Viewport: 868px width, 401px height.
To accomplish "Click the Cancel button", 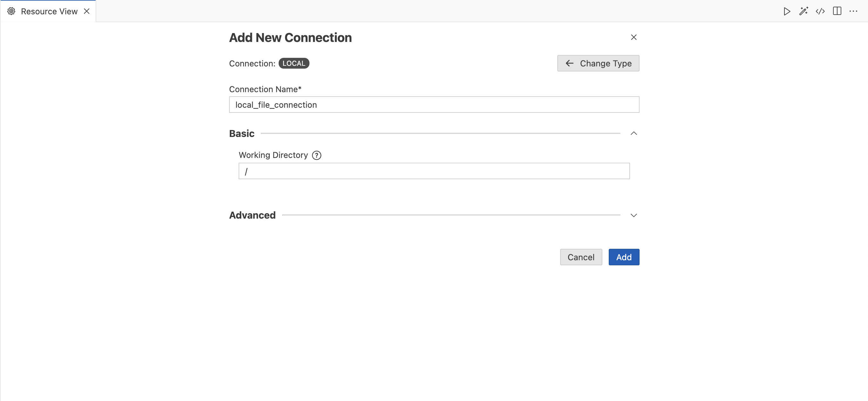I will click(581, 257).
